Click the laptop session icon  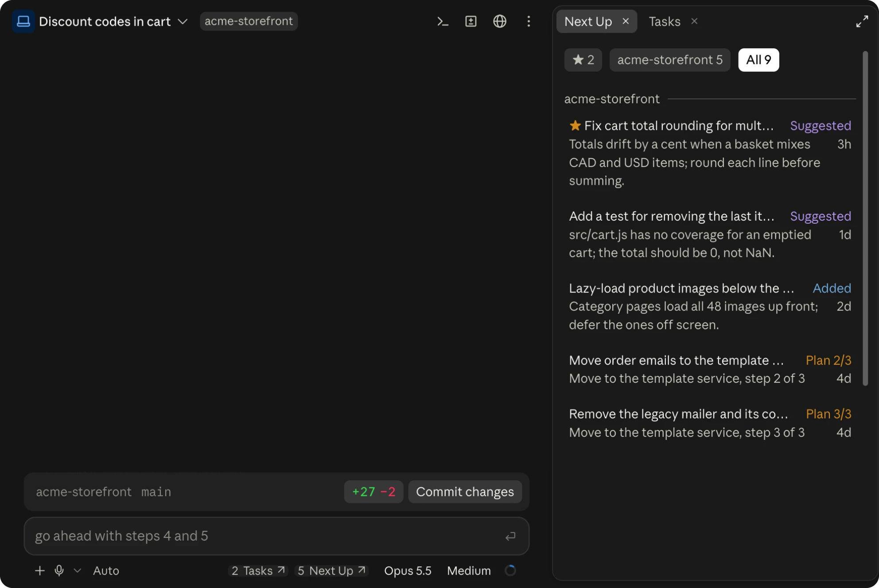click(x=23, y=21)
